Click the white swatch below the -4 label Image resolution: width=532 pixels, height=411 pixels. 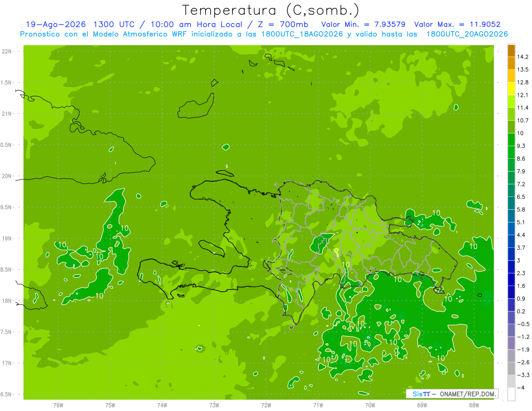click(x=511, y=394)
